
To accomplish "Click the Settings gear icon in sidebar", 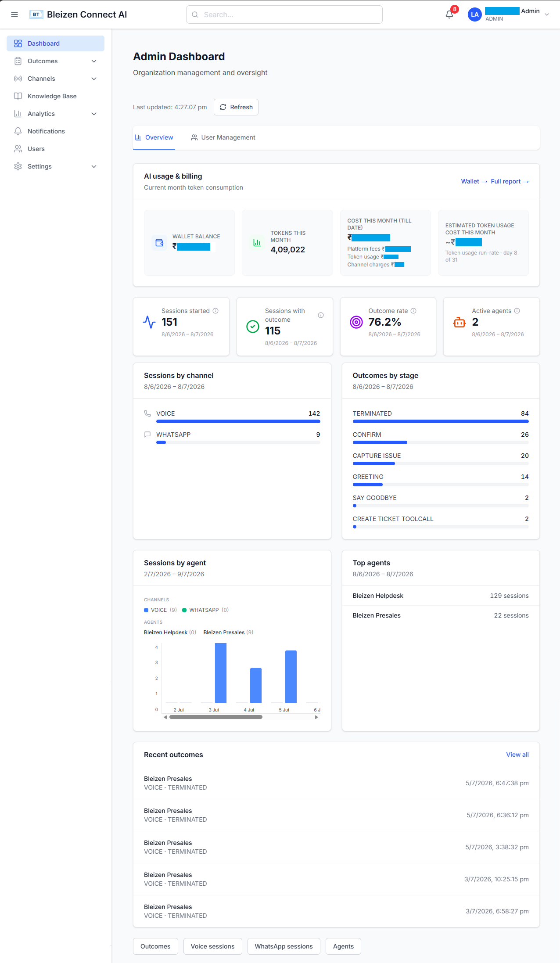I will coord(18,166).
